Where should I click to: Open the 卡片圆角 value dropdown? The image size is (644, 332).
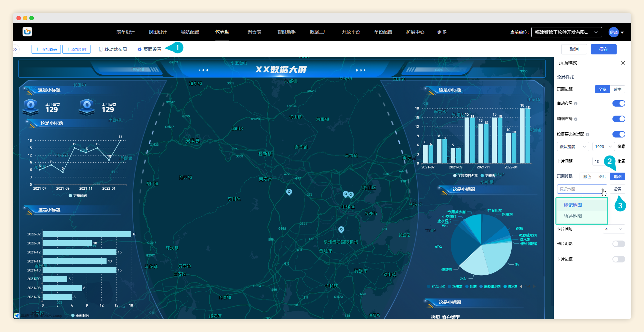click(x=613, y=229)
